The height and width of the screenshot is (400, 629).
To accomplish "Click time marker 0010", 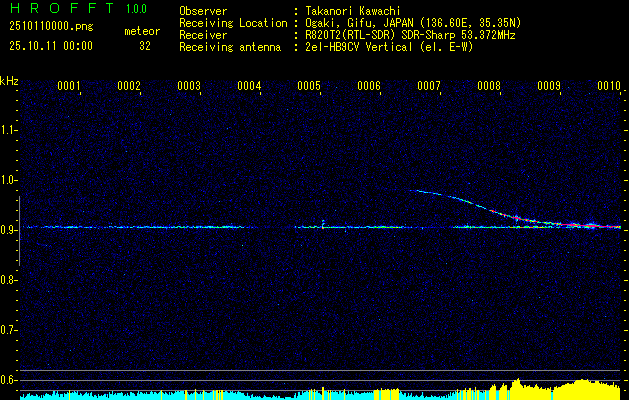I will click(609, 86).
